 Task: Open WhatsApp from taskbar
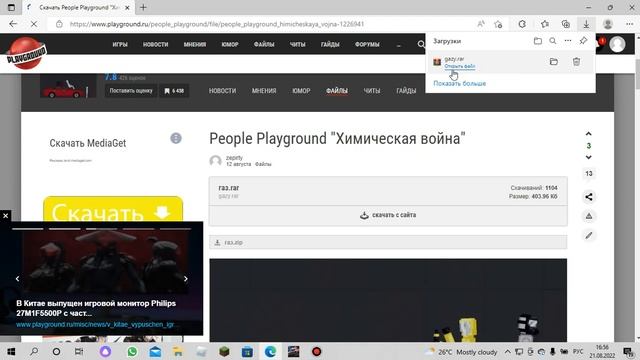132,351
